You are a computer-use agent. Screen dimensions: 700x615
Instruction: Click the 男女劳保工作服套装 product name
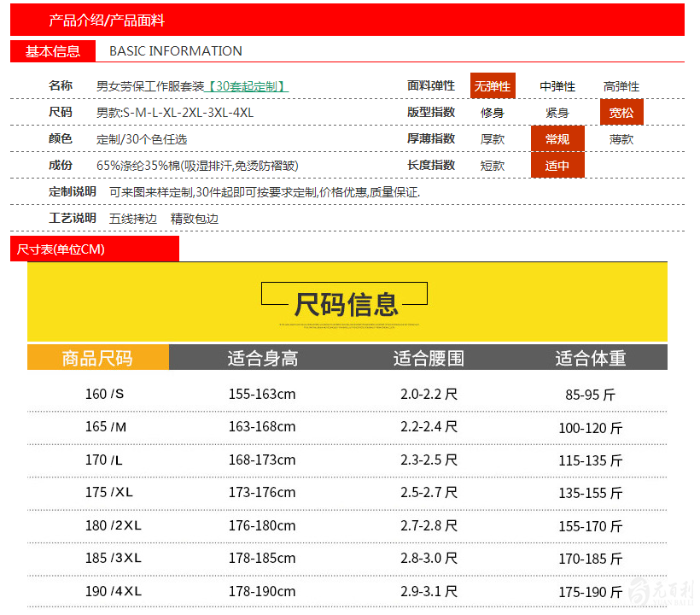150,86
